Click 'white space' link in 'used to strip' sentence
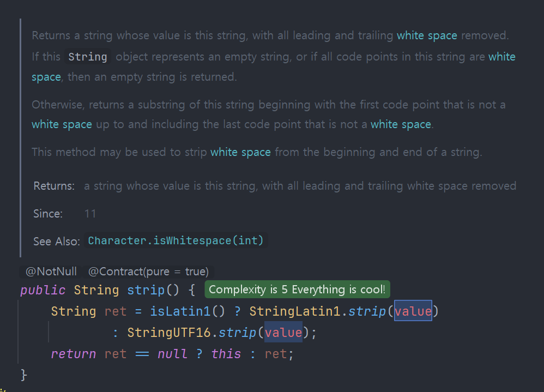544x392 pixels. pos(240,152)
